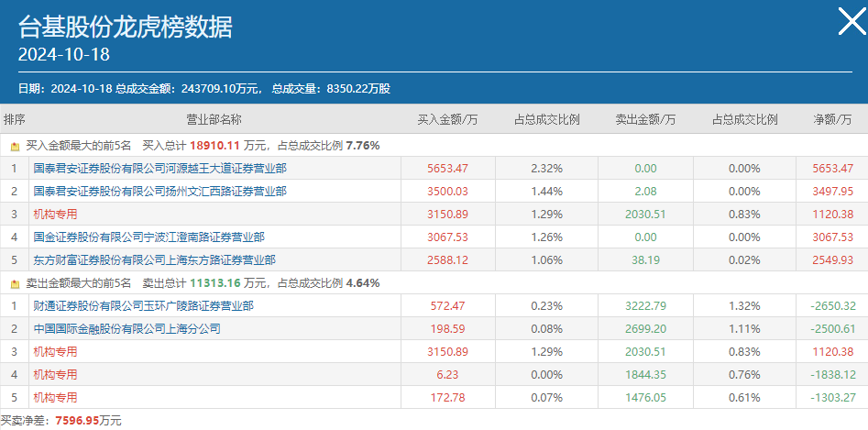Select the net amount -1838.12 cell
This screenshot has height=430, width=868.
[x=832, y=375]
